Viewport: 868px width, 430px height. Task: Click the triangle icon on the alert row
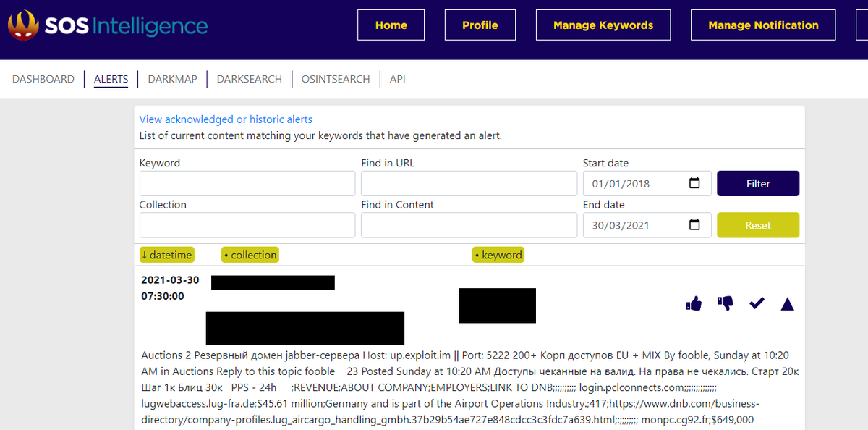click(x=788, y=304)
